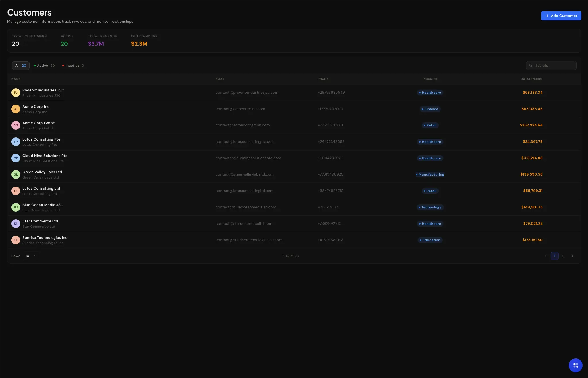Viewport: 588px width, 378px height.
Task: Click the floating widget icon in the bottom-right corner
Action: pyautogui.click(x=575, y=365)
